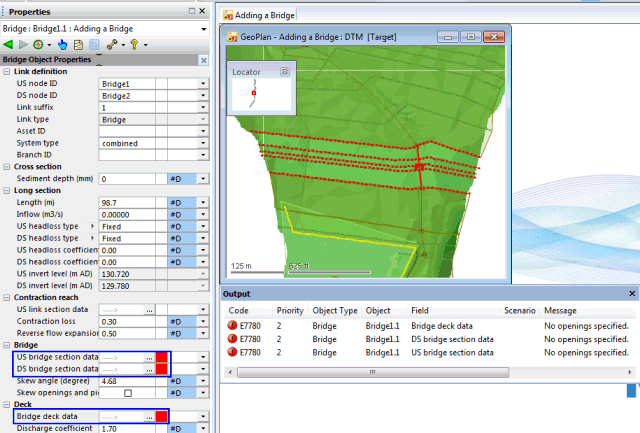640x433 pixels.
Task: Collapse the Long section group
Action: (7, 191)
